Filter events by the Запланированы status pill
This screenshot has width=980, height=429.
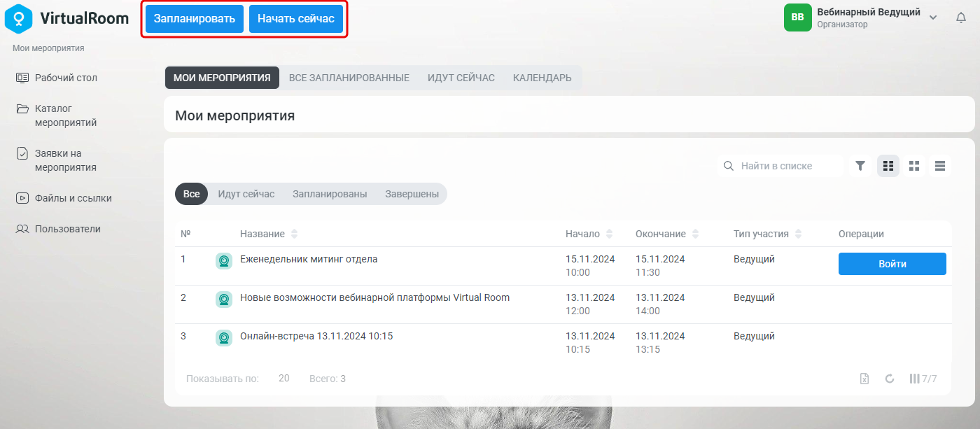coord(330,194)
